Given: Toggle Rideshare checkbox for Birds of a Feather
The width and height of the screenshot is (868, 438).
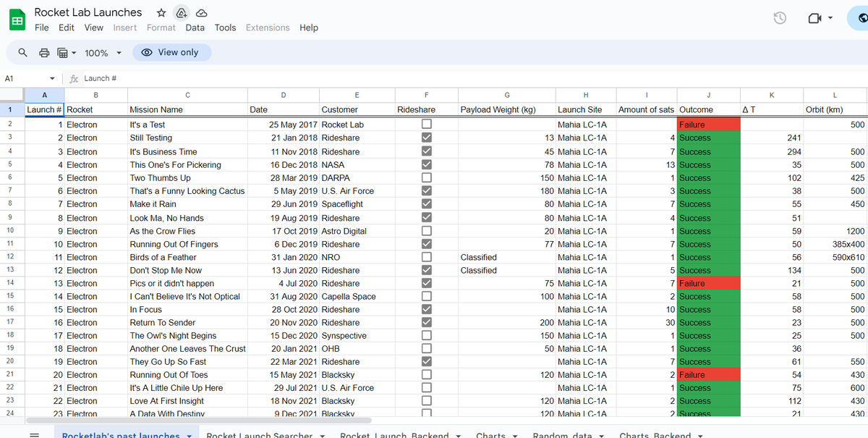Looking at the screenshot, I should coord(426,257).
